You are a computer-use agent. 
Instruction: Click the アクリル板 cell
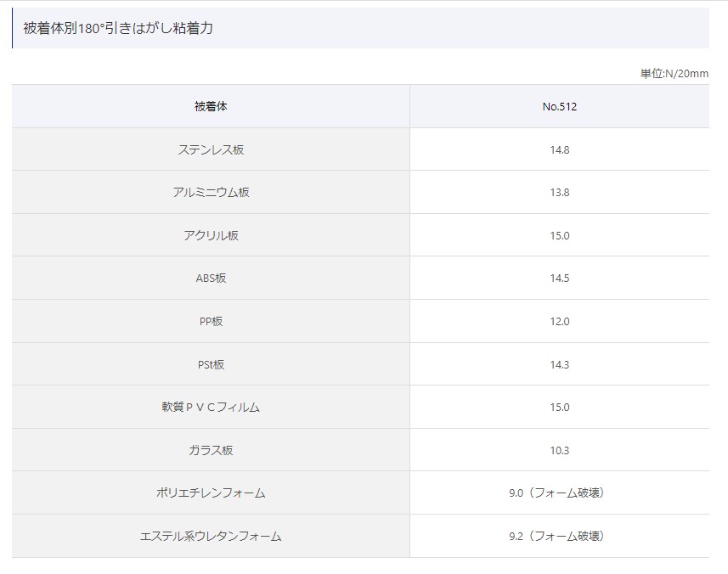point(211,235)
